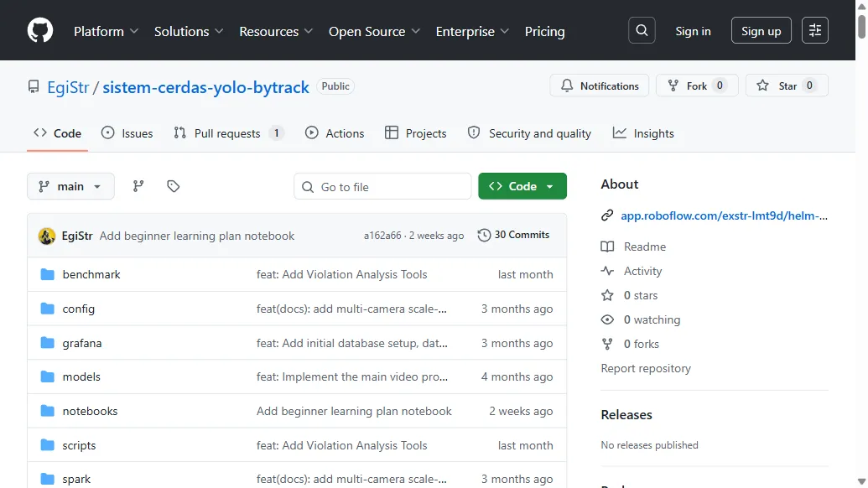Switch to the Code tab
This screenshot has height=488, width=868.
click(58, 133)
